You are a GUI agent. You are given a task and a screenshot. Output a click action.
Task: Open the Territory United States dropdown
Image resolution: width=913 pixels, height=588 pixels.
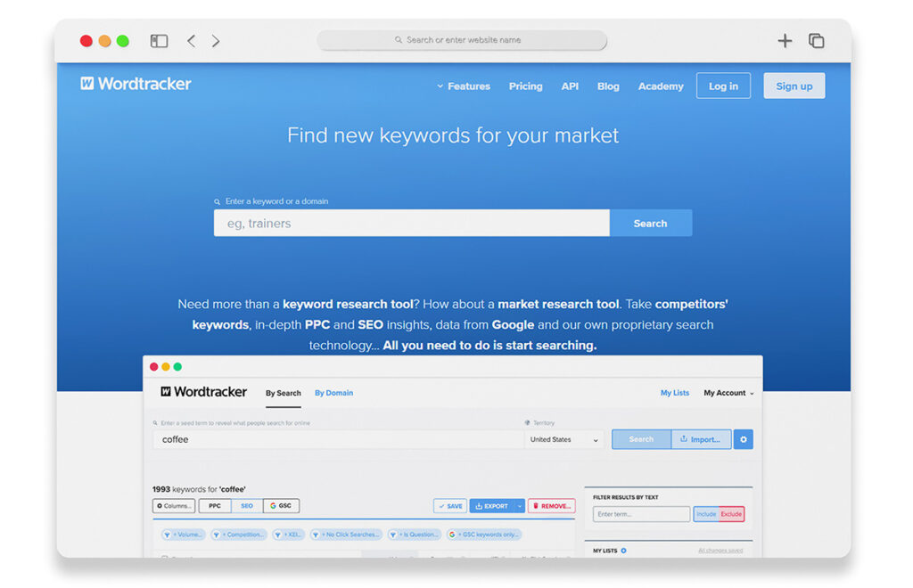(563, 440)
